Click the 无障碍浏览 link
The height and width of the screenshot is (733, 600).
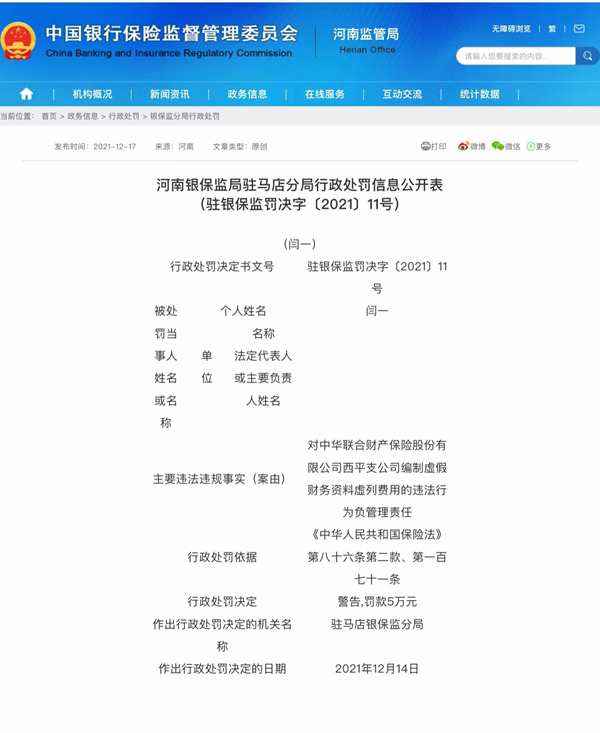(x=511, y=29)
